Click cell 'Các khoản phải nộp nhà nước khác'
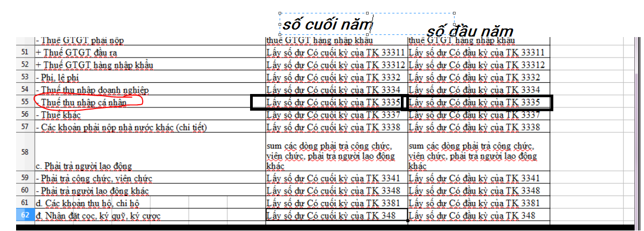This screenshot has width=644, height=231. coord(150,127)
